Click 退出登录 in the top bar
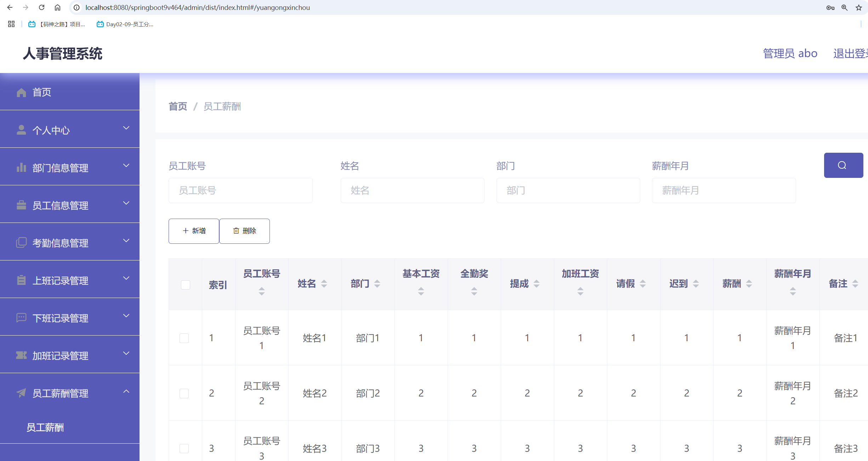 [854, 53]
